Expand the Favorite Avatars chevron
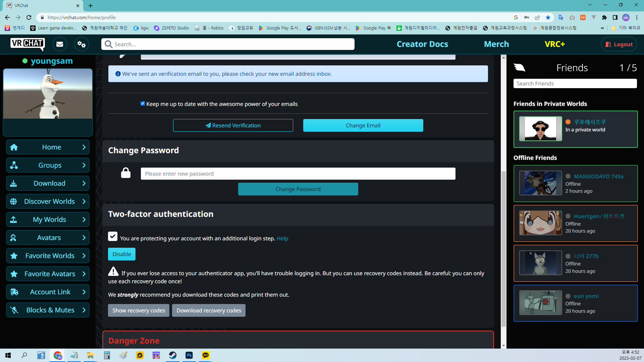 coord(84,274)
